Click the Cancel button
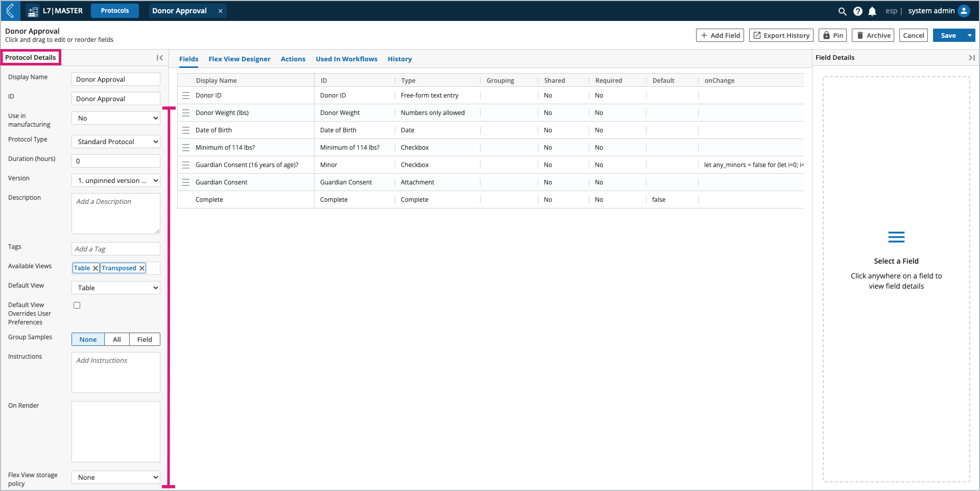980x491 pixels. 914,35
